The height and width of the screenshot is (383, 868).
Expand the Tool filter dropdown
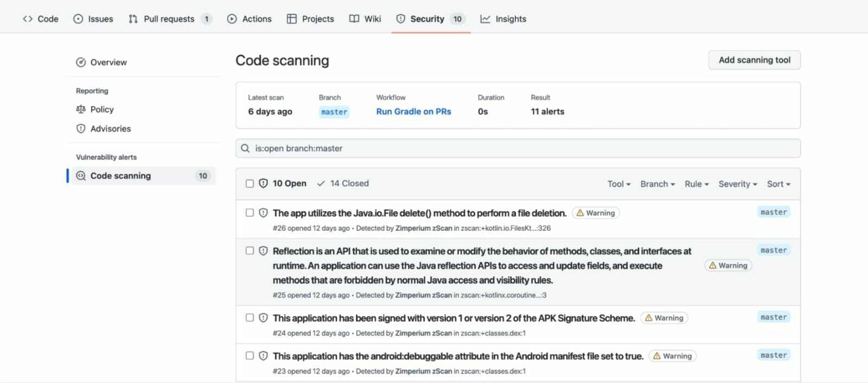(619, 184)
